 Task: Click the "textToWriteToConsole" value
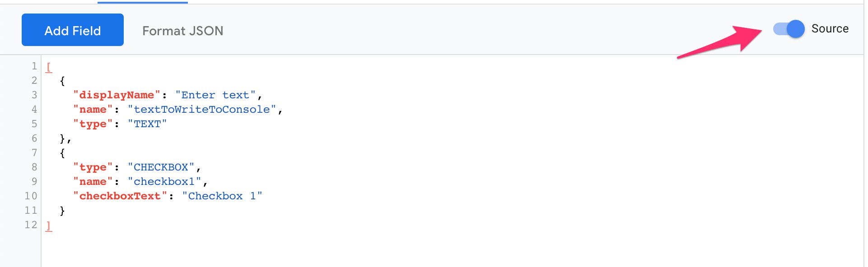click(x=202, y=110)
